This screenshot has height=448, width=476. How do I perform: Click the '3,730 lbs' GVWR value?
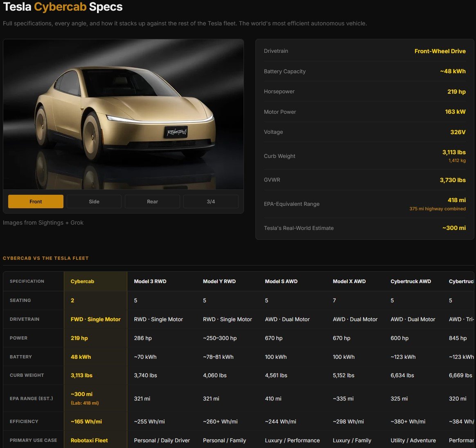pos(453,180)
